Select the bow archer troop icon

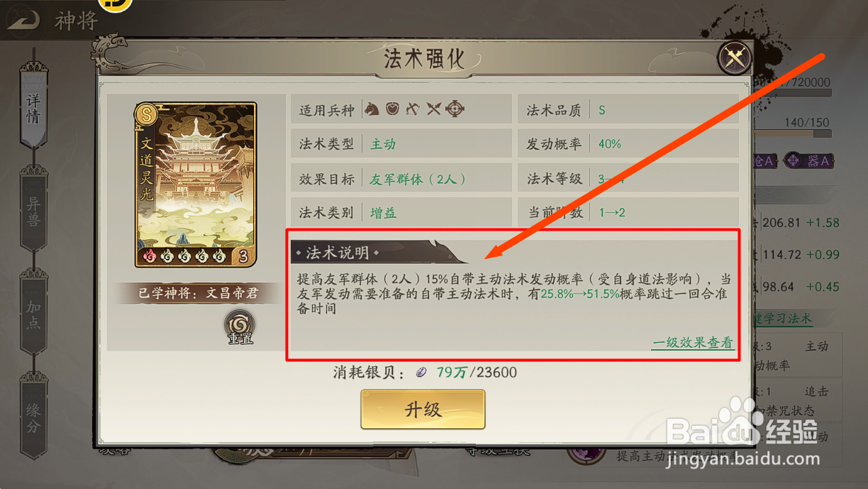[x=413, y=109]
